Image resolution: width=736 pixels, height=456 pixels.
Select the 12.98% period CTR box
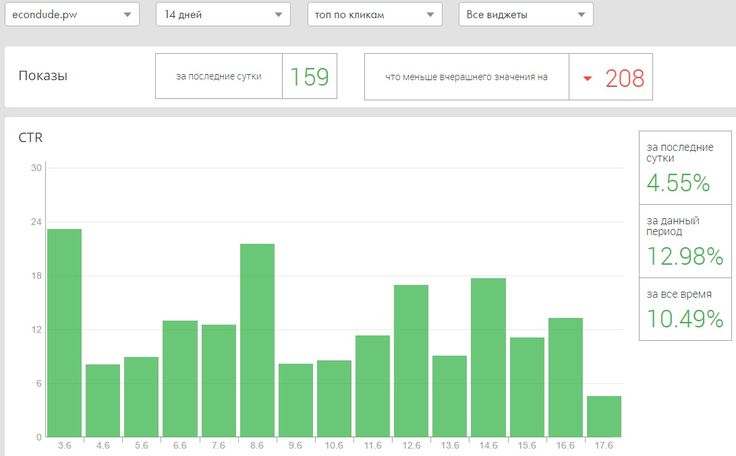[x=684, y=241]
